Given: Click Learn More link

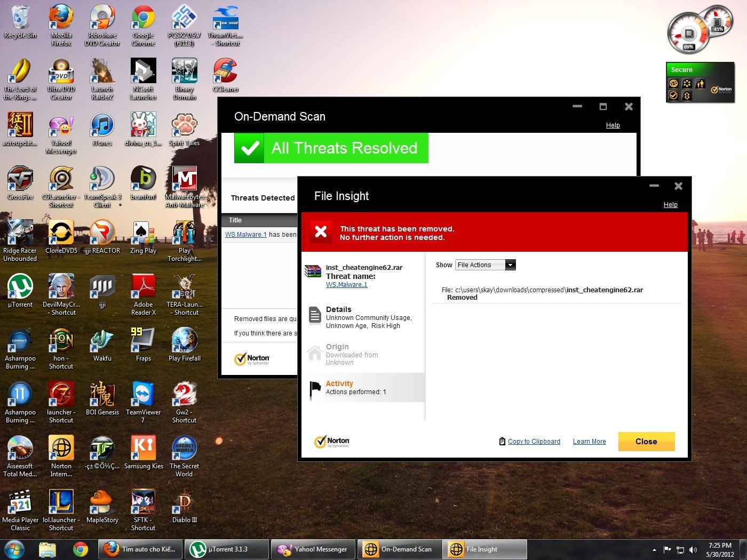Looking at the screenshot, I should tap(589, 442).
